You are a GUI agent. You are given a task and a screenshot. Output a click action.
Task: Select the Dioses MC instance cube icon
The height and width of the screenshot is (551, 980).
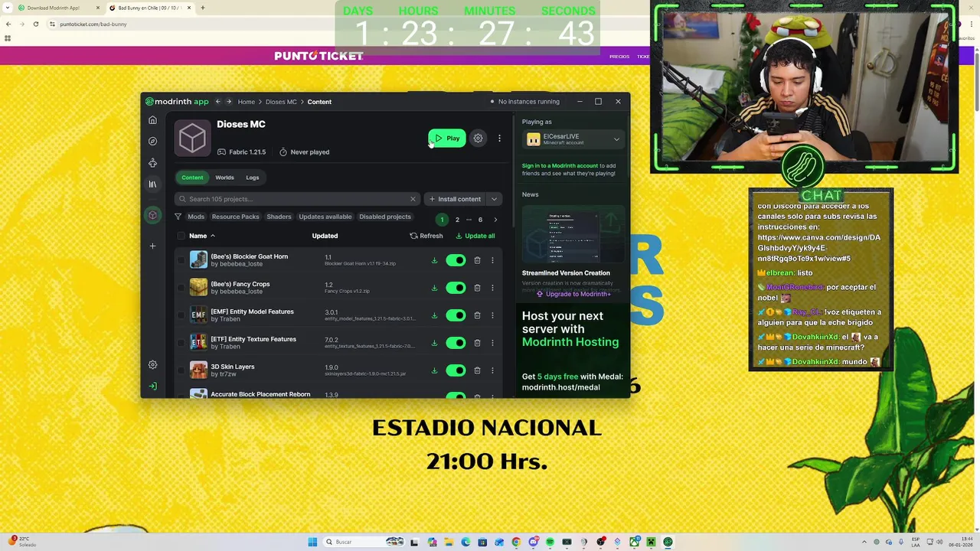152,215
